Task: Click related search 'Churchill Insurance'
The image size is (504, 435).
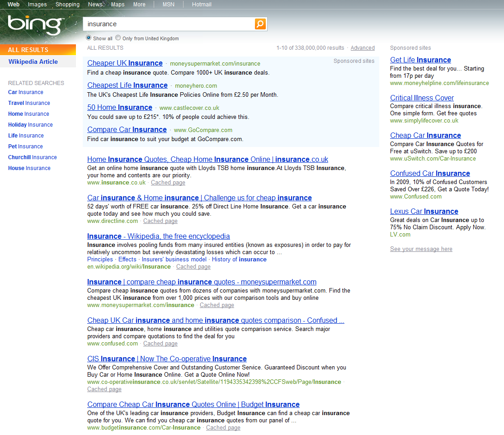Action: pos(33,157)
